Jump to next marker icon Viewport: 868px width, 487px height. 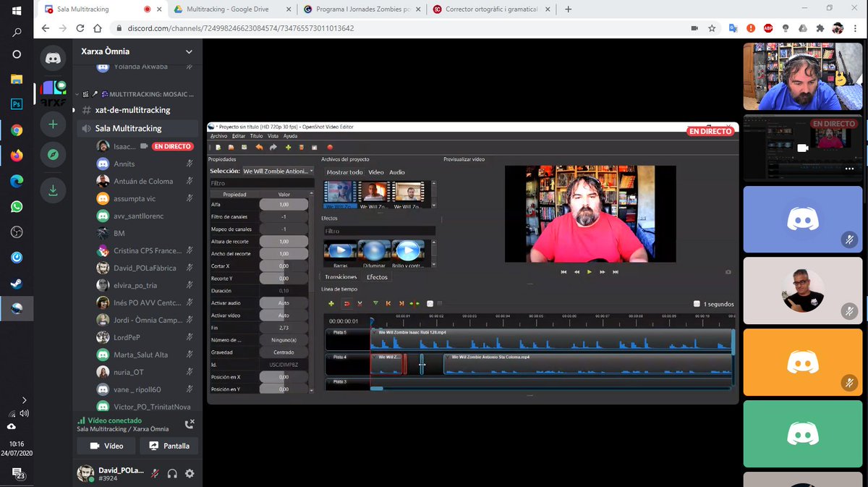point(401,304)
